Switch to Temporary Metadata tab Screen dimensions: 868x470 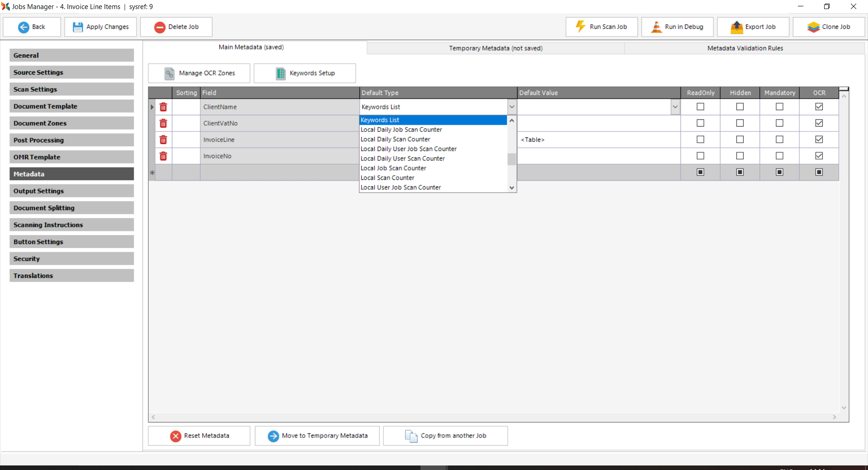495,48
